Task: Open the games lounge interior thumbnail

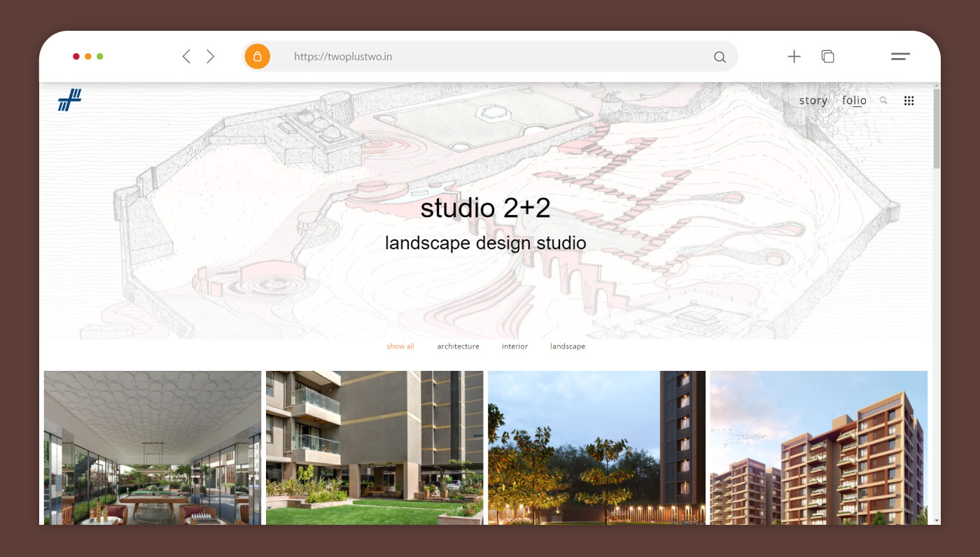Action: click(153, 448)
